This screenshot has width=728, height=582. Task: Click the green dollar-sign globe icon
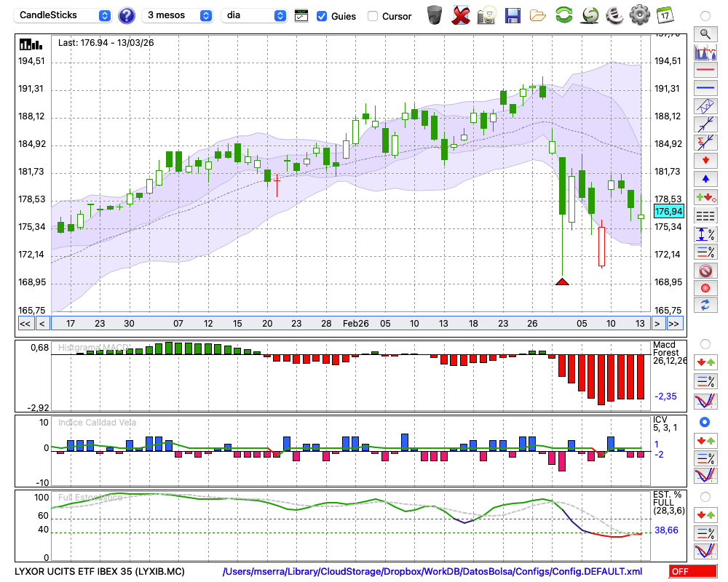(x=590, y=15)
